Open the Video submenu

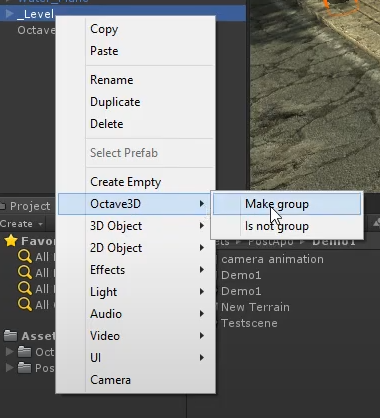pyautogui.click(x=136, y=336)
